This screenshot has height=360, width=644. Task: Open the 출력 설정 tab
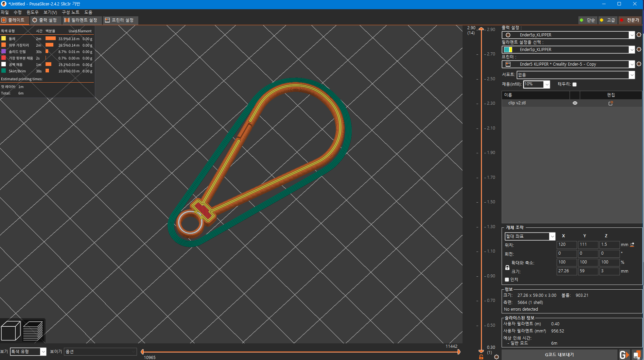45,20
